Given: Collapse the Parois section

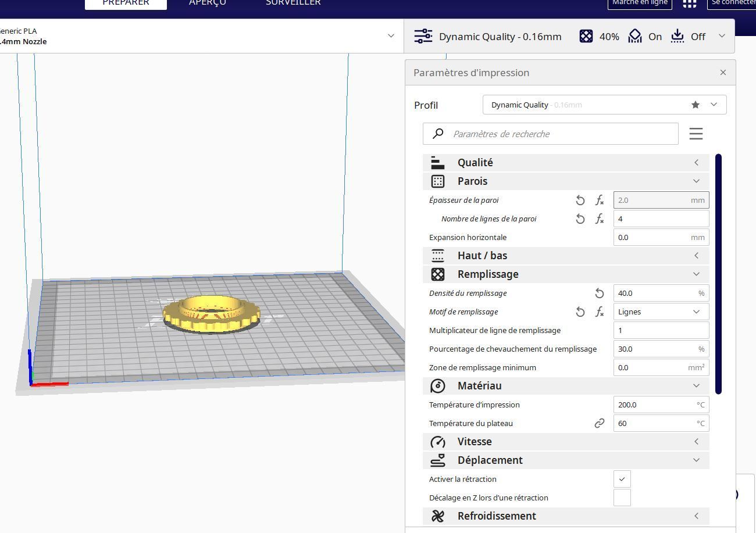Looking at the screenshot, I should point(697,181).
